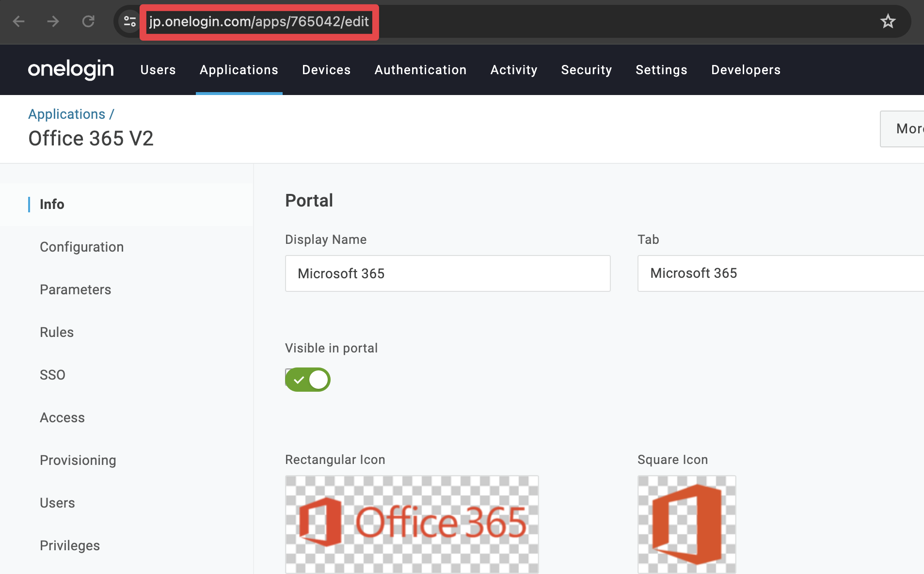Open the Access sidebar tab

(62, 417)
